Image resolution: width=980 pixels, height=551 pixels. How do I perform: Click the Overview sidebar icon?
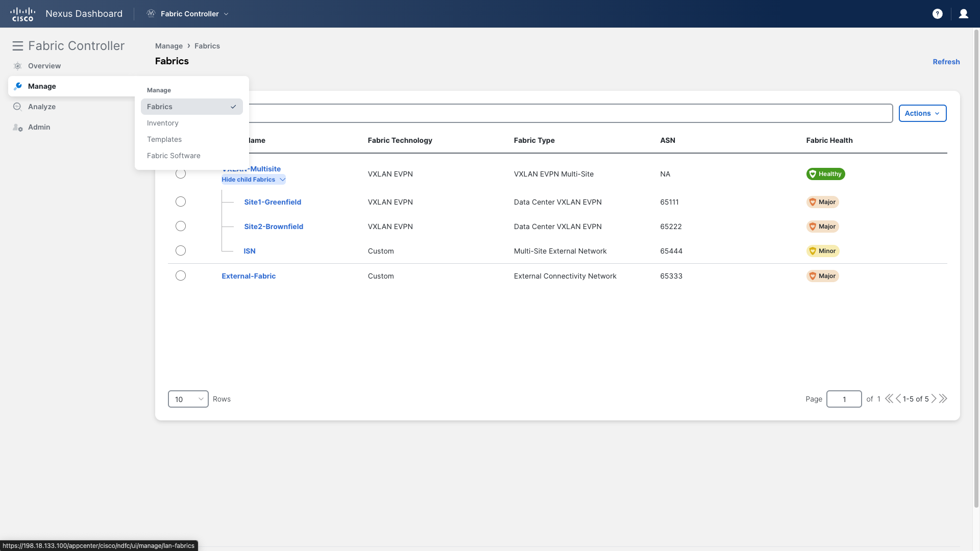18,66
